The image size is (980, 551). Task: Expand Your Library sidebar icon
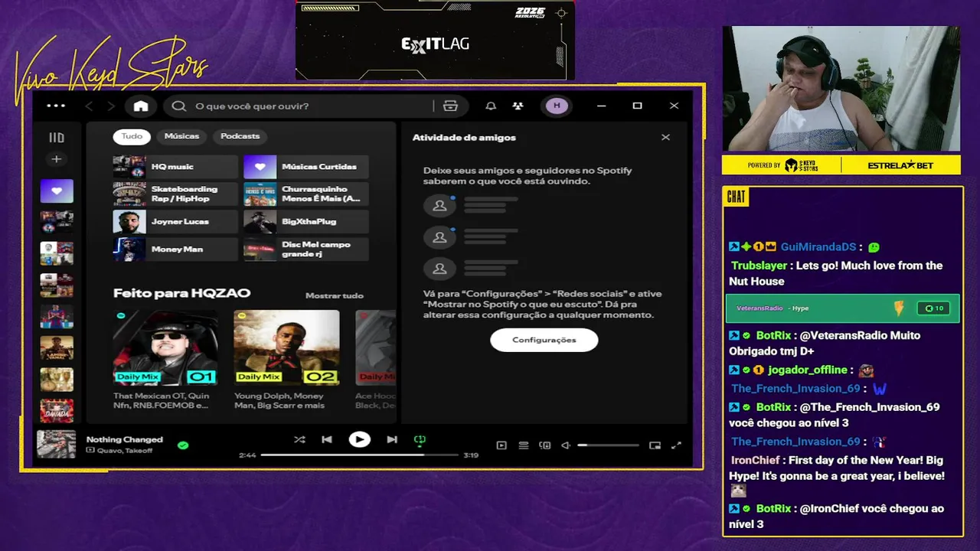[57, 138]
